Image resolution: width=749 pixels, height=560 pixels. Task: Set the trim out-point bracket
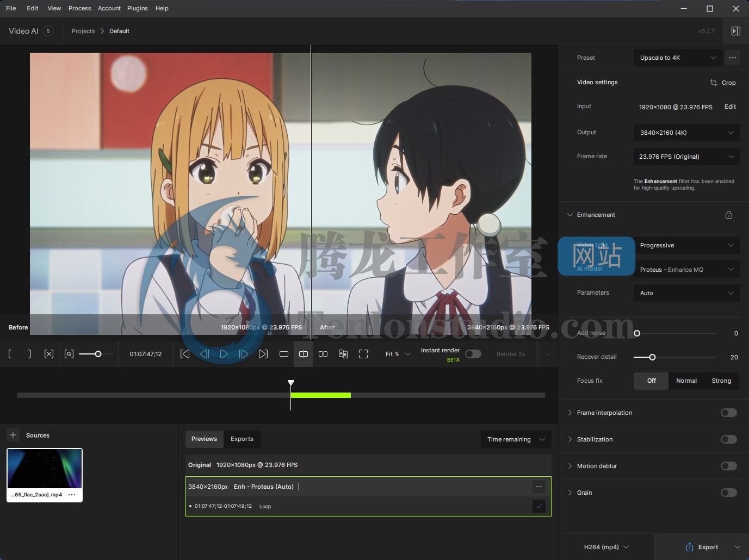tap(29, 354)
